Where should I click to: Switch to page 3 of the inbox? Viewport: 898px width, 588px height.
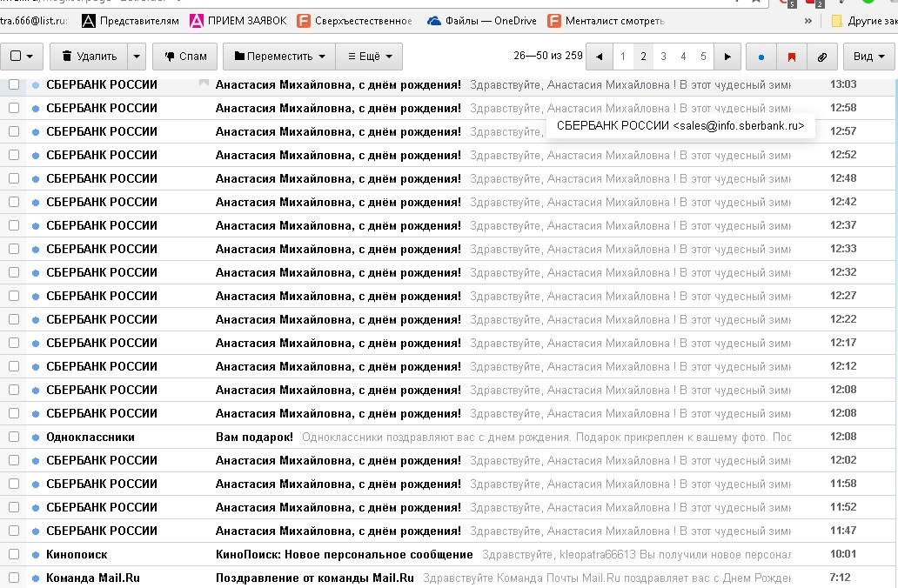[663, 57]
